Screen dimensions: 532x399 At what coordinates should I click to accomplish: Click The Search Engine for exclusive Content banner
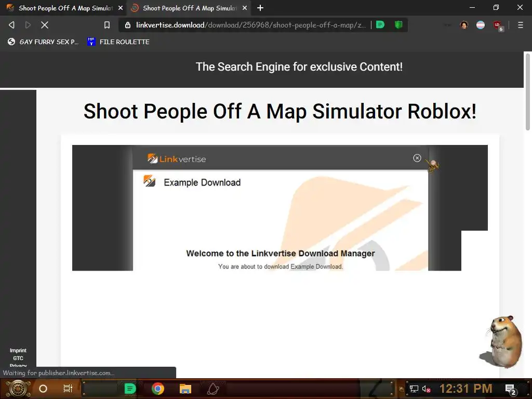(299, 67)
